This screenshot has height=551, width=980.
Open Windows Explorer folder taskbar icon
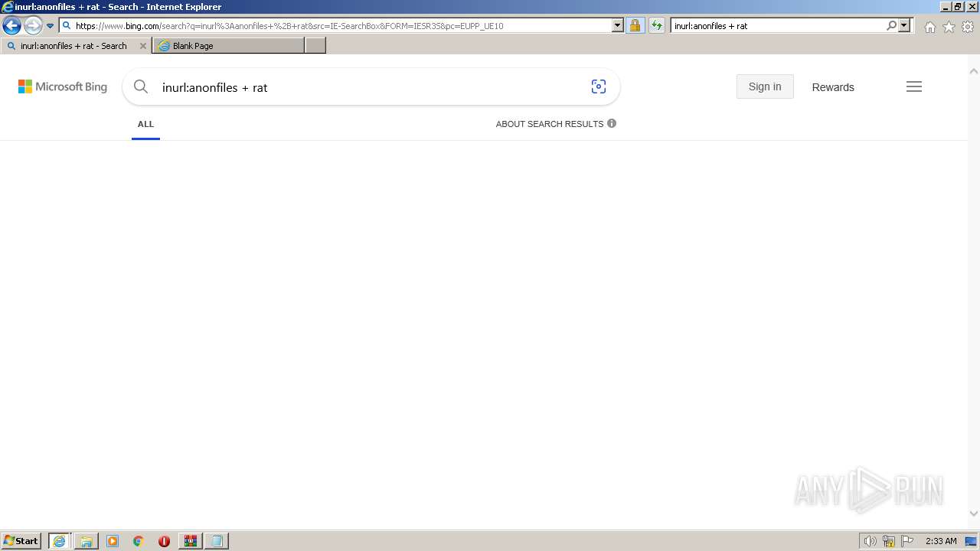click(x=87, y=541)
